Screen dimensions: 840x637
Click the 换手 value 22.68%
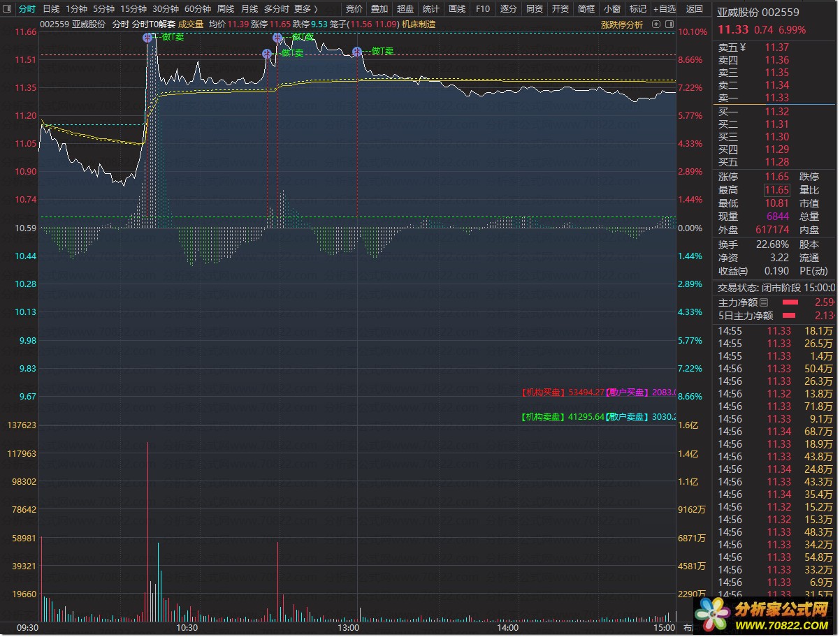(x=772, y=244)
